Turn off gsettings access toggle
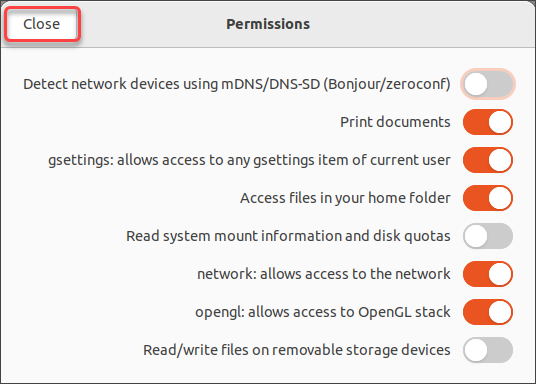Screen dimensions: 536x384 pyautogui.click(x=488, y=160)
